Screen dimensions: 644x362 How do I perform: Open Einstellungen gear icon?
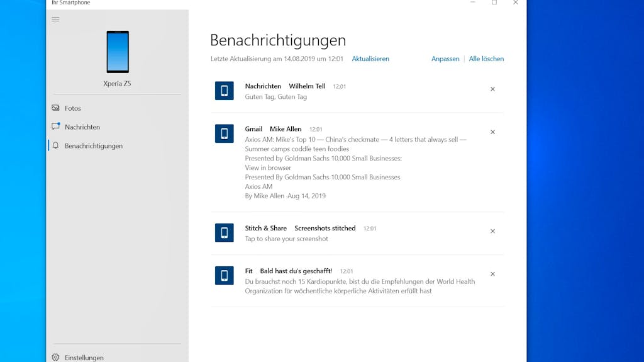(x=55, y=358)
